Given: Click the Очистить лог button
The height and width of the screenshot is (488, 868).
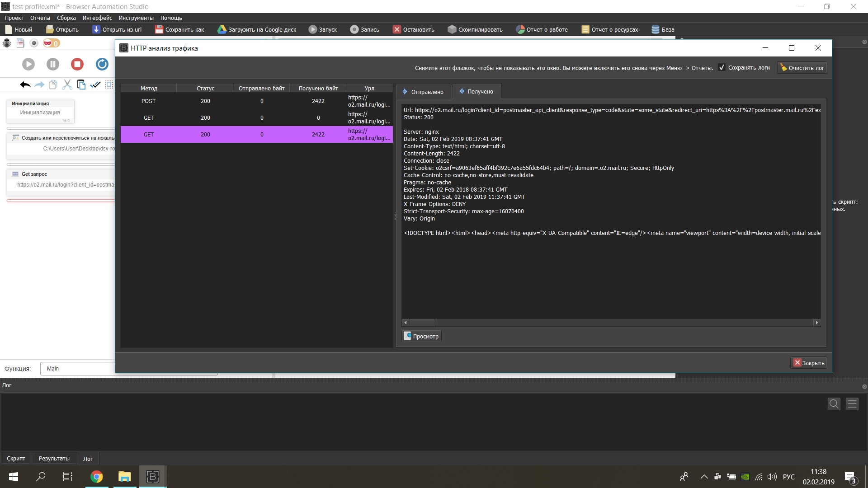Looking at the screenshot, I should click(802, 68).
